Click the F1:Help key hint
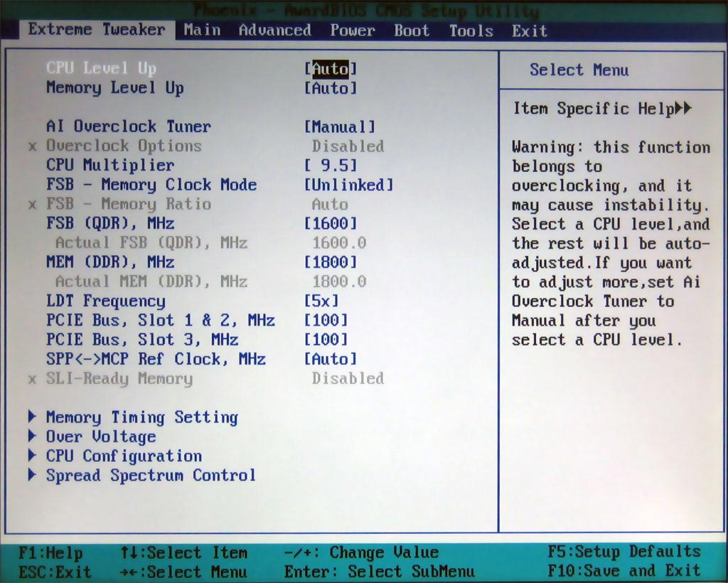This screenshot has width=728, height=583. coord(50,553)
